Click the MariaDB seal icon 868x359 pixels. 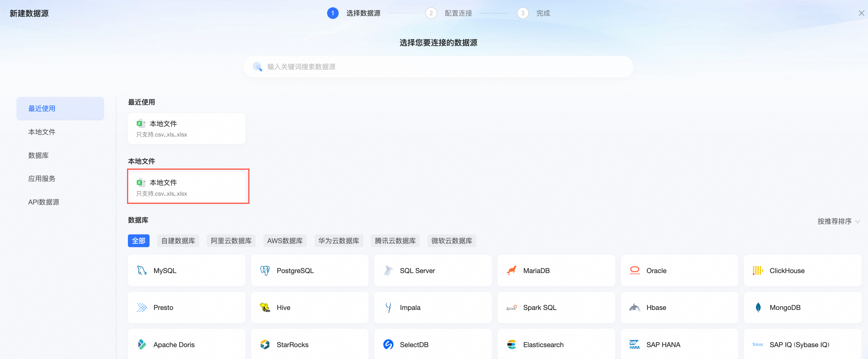click(x=511, y=270)
